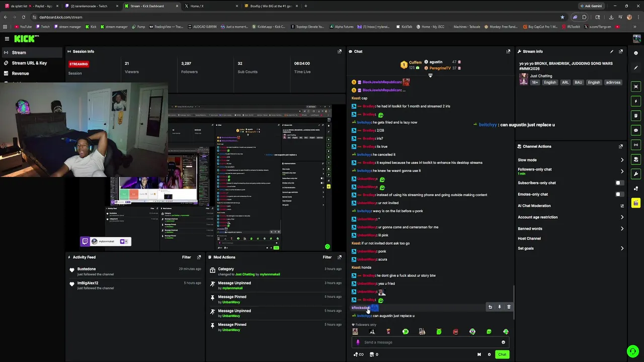Viewport: 644px width, 362px height.
Task: Click the red angry emote in quick emotes
Action: tap(455, 332)
